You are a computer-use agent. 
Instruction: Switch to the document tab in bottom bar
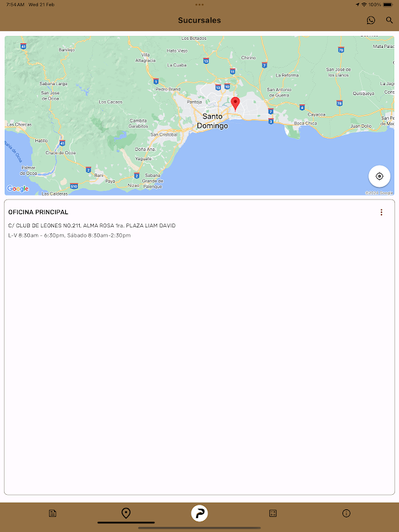tap(53, 513)
